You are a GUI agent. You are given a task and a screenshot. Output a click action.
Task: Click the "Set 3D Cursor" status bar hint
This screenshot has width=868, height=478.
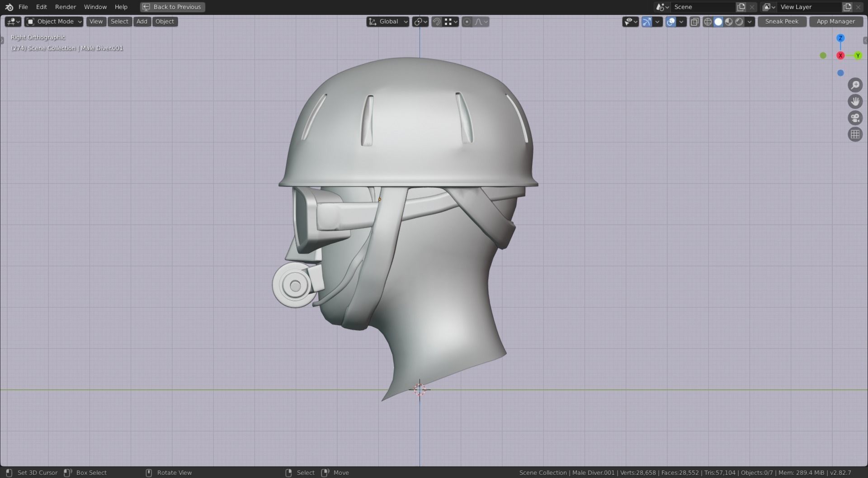tap(38, 473)
